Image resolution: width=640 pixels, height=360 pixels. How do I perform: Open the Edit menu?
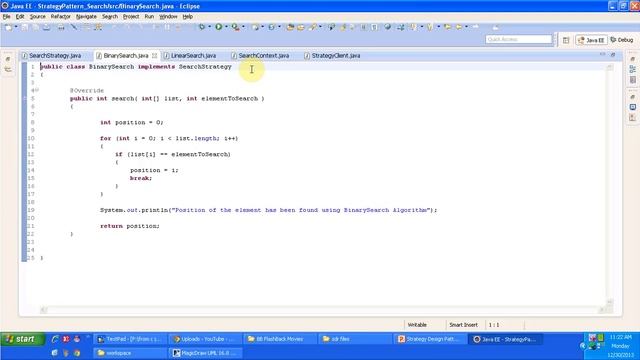[20, 17]
